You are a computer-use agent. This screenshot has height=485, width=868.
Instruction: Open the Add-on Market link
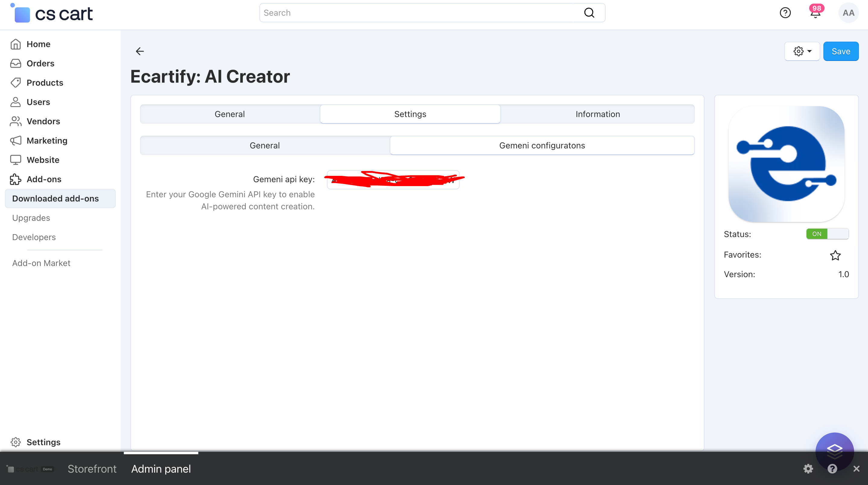(41, 263)
